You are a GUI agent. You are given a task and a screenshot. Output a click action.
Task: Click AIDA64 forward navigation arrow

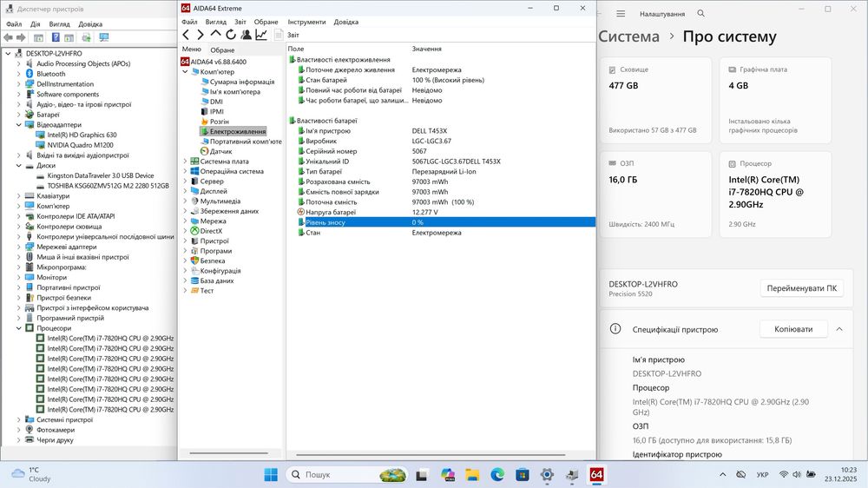point(201,35)
